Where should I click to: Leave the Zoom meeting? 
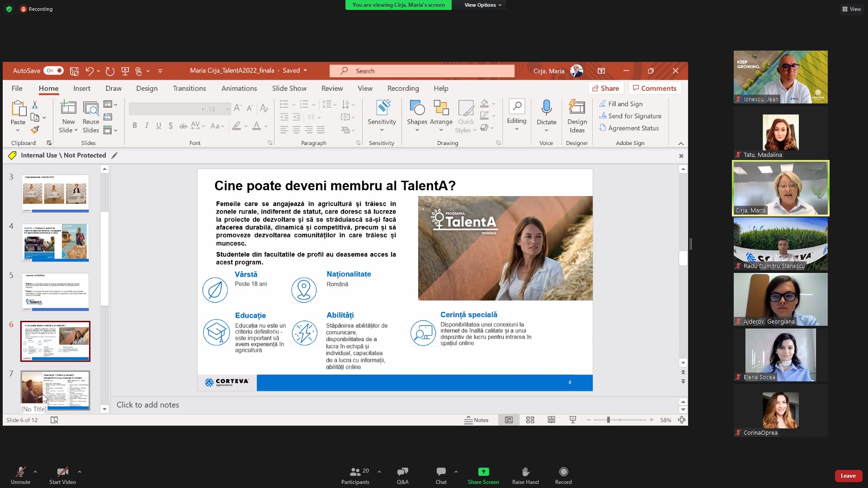click(848, 476)
